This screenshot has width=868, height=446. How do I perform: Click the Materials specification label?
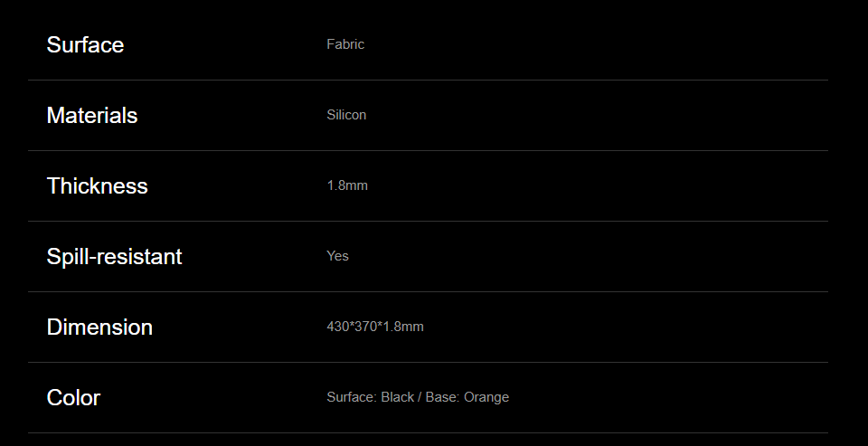click(92, 115)
